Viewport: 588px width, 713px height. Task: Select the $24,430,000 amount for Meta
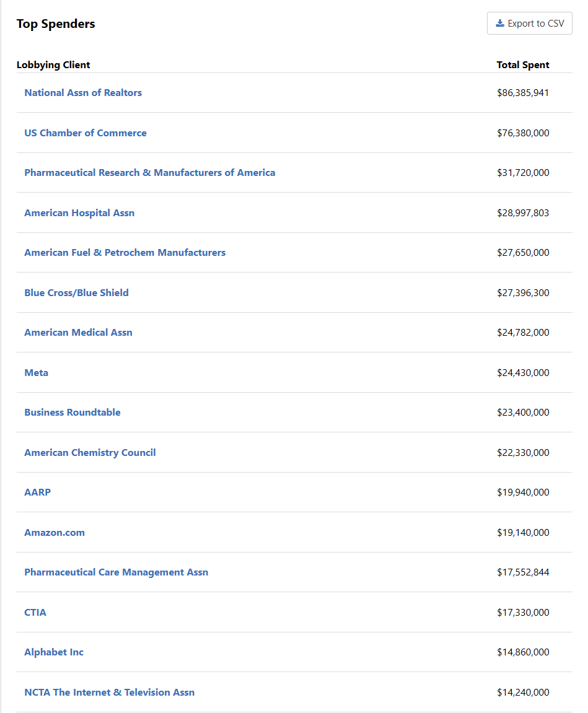pos(523,373)
